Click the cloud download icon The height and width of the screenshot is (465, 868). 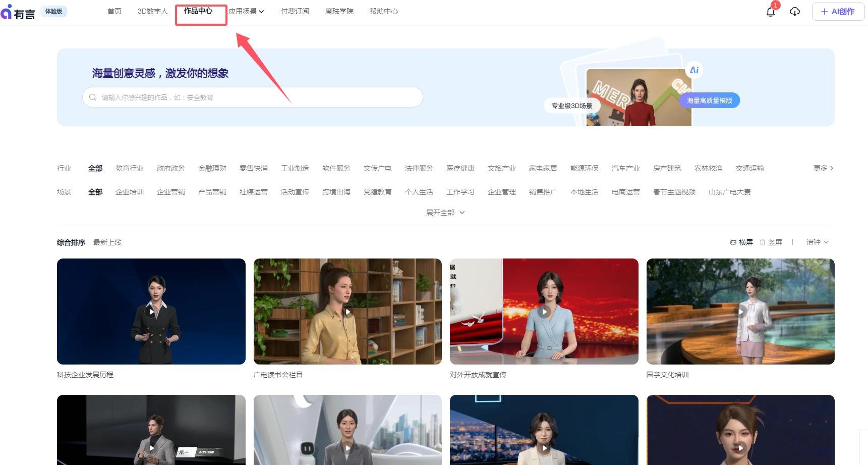795,12
